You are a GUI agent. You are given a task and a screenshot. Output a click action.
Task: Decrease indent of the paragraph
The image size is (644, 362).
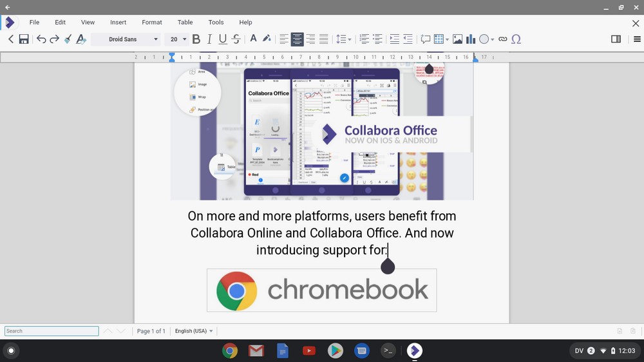tap(408, 39)
